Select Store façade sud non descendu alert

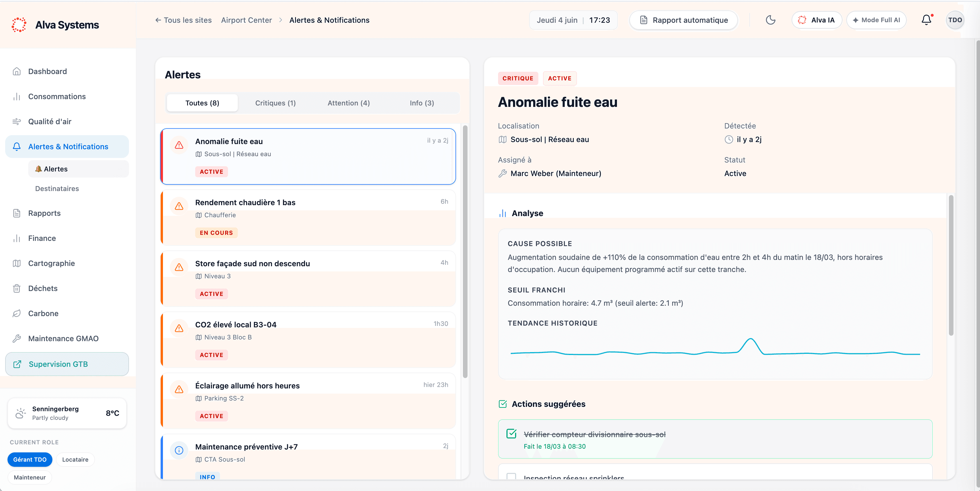pyautogui.click(x=308, y=279)
